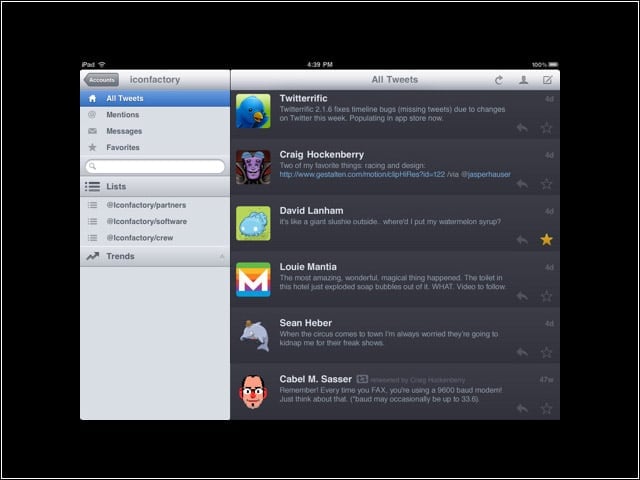Favorite Louie Mantia's tweet
This screenshot has height=480, width=640.
point(546,296)
